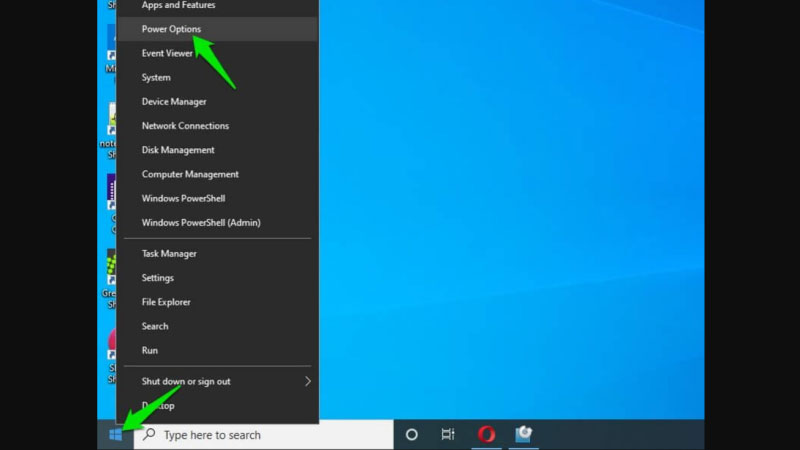800x450 pixels.
Task: Click the magnifier icon in the search box
Action: (x=149, y=435)
